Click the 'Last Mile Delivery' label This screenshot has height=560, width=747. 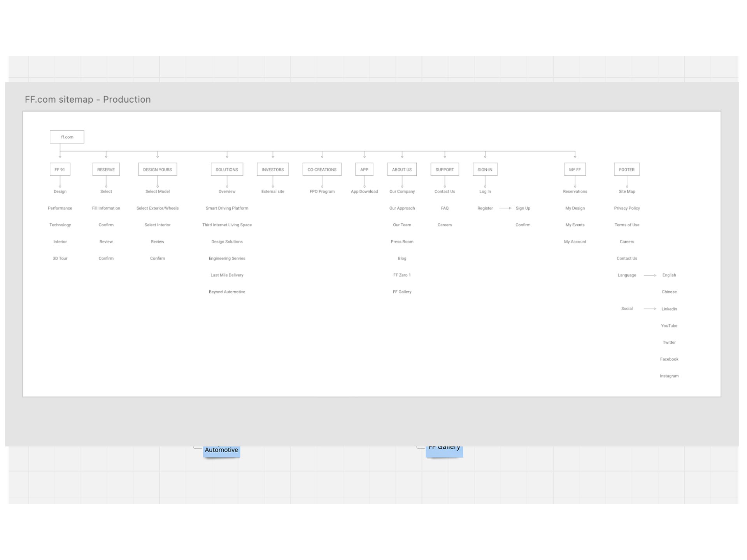click(x=227, y=275)
